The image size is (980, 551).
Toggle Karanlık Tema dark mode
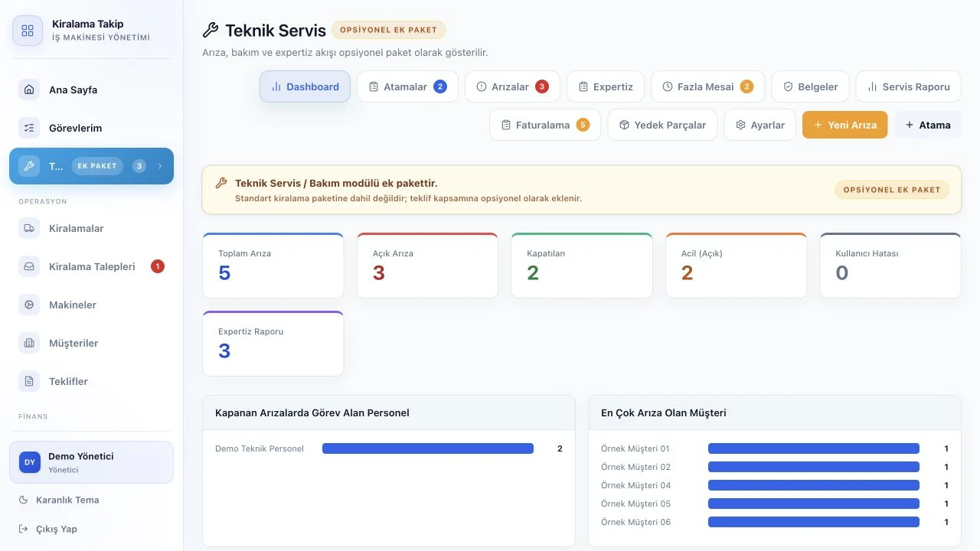(59, 500)
